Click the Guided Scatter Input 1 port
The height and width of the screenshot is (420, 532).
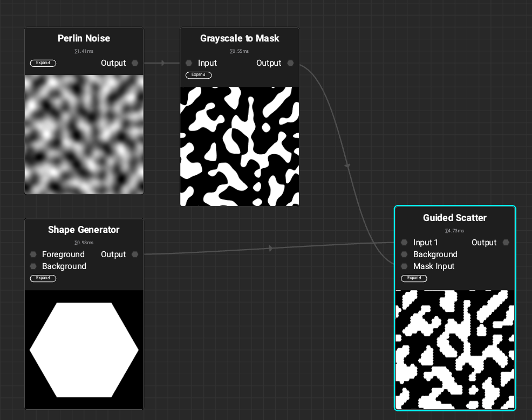(x=404, y=243)
